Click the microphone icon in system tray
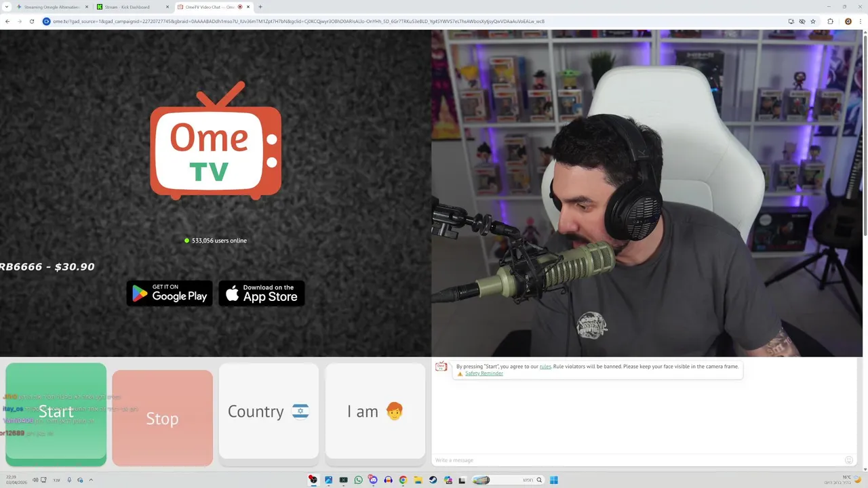The image size is (868, 488). click(x=69, y=480)
